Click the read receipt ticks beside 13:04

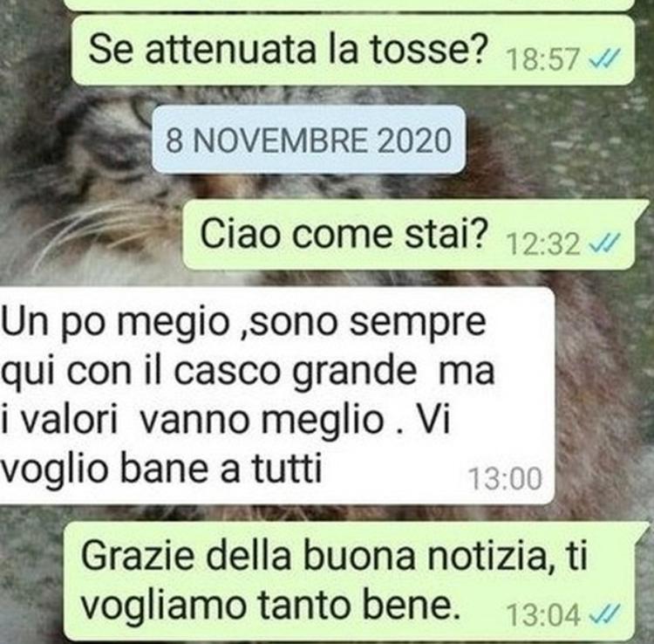(605, 614)
